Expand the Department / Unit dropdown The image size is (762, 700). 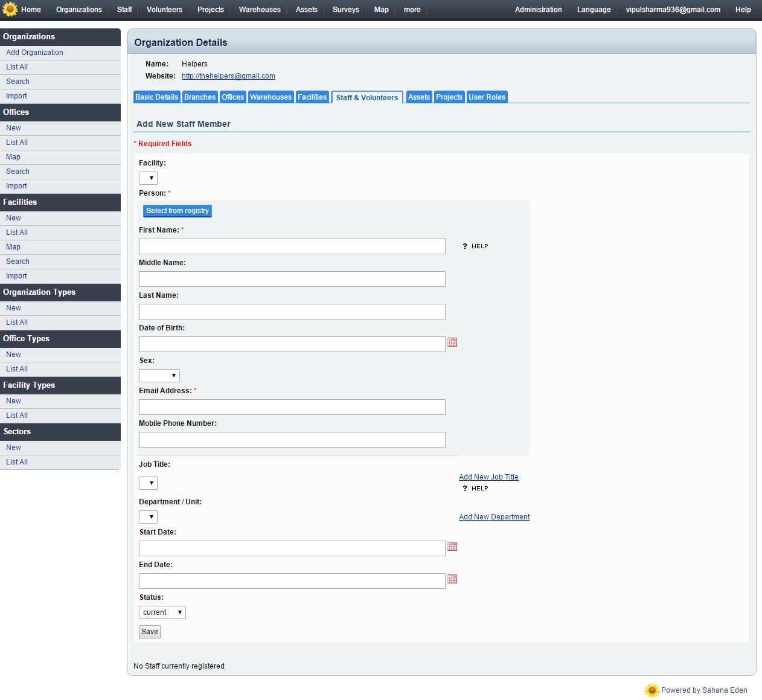[x=148, y=517]
